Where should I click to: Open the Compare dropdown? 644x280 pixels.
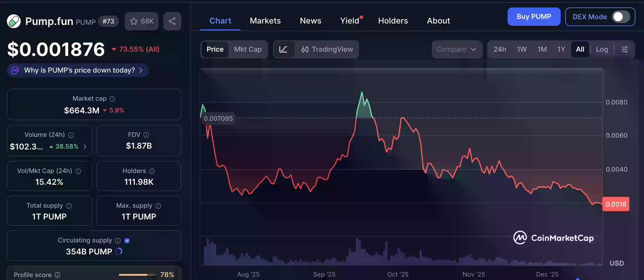click(x=457, y=49)
